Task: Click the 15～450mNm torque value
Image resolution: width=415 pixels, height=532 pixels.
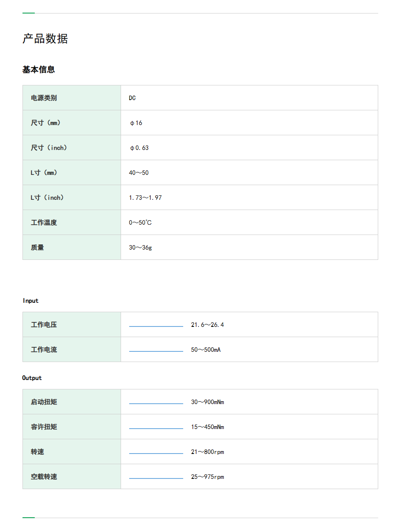Action: 207,427
